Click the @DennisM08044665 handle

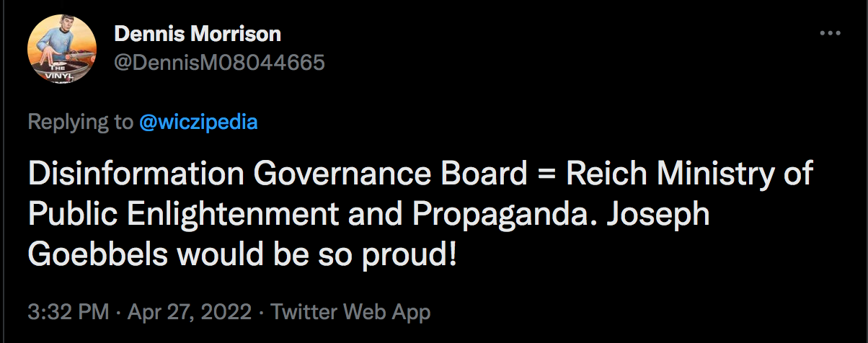220,63
